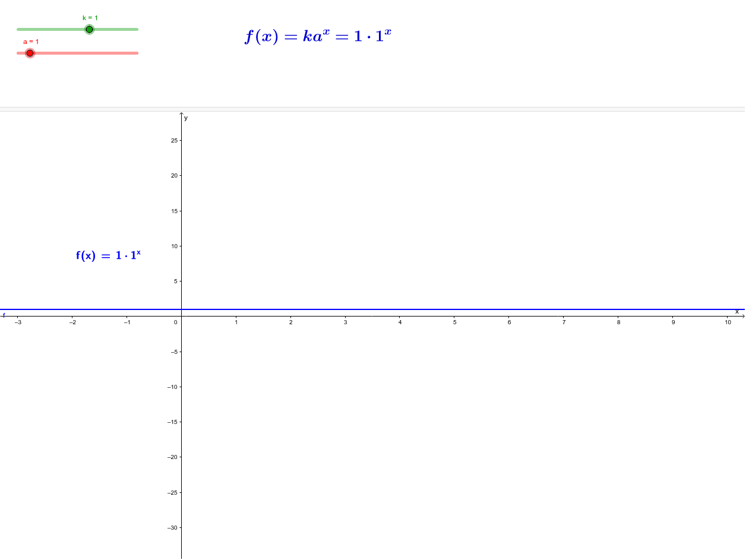Click x-axis tick value 6
This screenshot has height=560, width=746.
click(510, 322)
